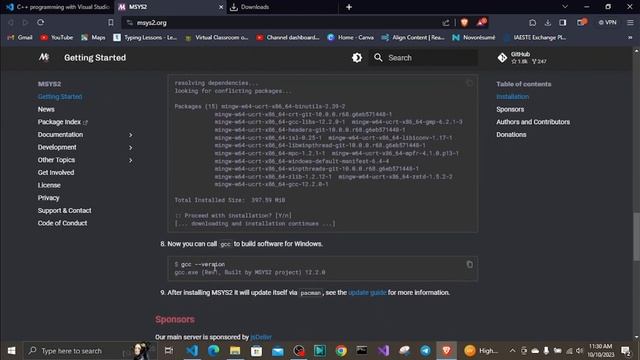This screenshot has height=360, width=640.
Task: Open browser downloads icon
Action: (548, 22)
